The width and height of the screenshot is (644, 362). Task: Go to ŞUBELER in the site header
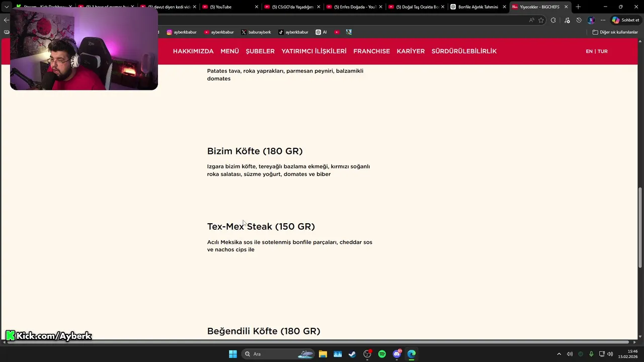(260, 51)
